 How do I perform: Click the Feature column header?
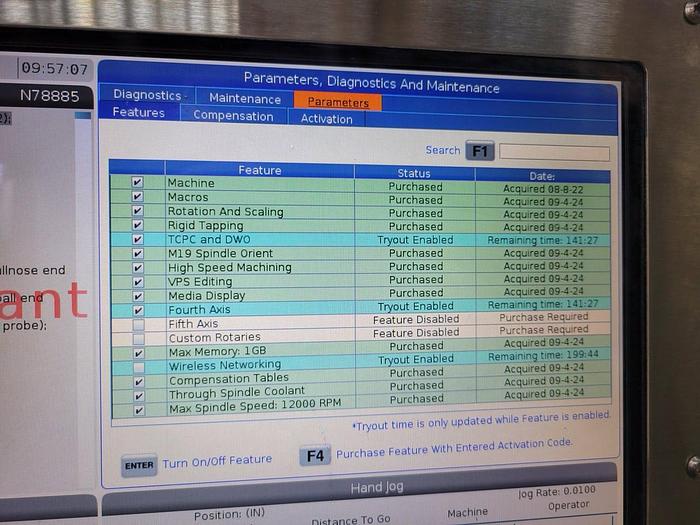coord(260,170)
